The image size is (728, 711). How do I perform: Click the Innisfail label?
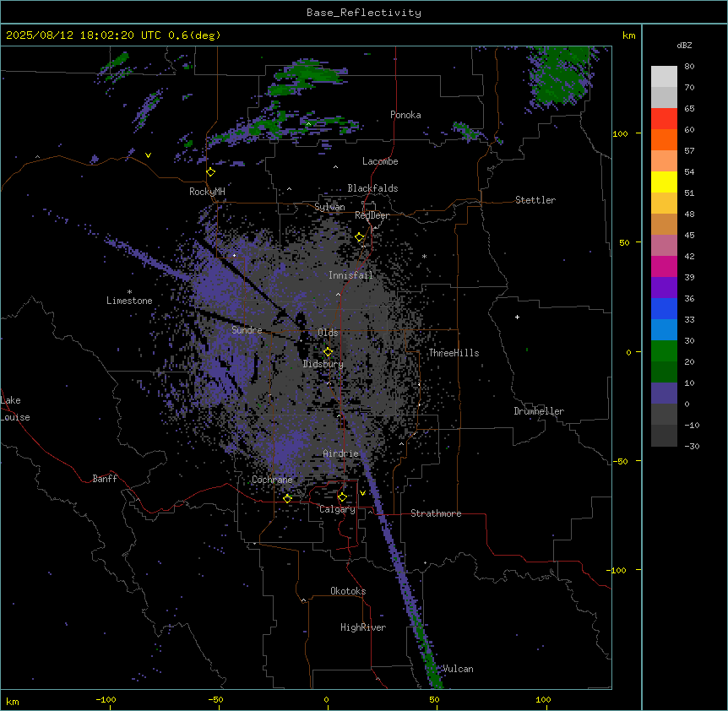pos(350,275)
